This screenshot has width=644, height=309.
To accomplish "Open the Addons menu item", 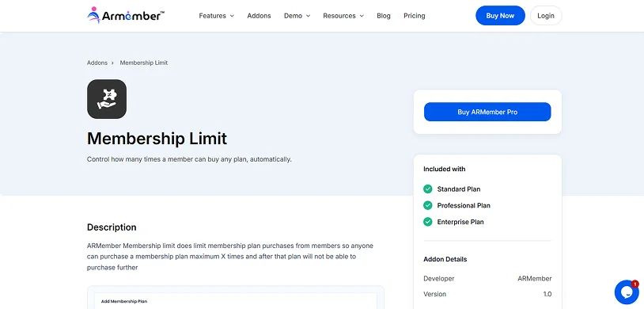I will tap(259, 16).
